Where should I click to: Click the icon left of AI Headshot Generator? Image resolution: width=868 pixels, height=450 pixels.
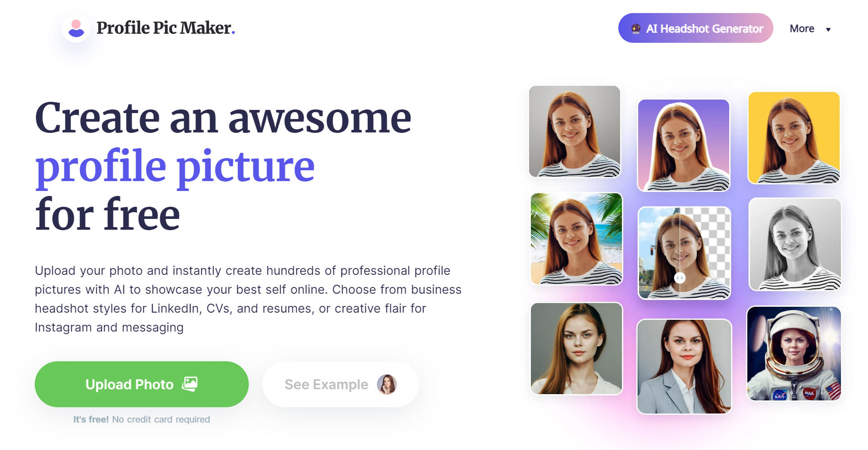636,28
